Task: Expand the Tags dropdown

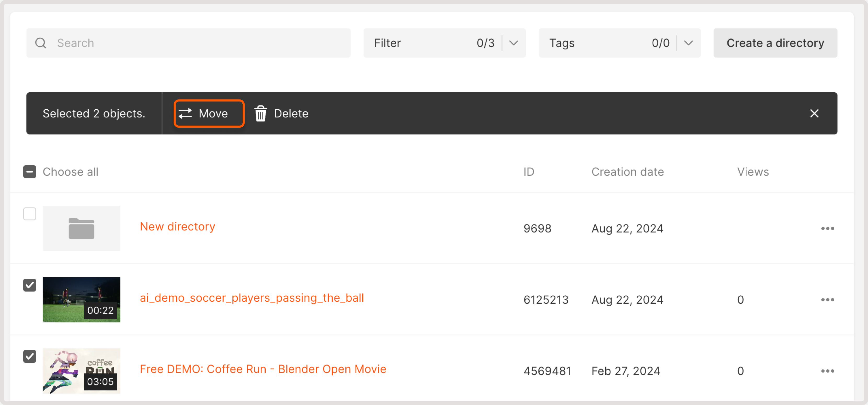Action: pos(688,43)
